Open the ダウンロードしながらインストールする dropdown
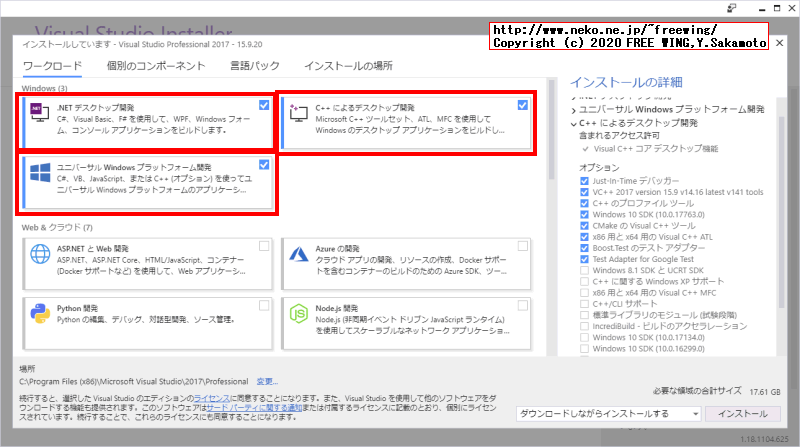Image resolution: width=800 pixels, height=447 pixels. (x=609, y=414)
